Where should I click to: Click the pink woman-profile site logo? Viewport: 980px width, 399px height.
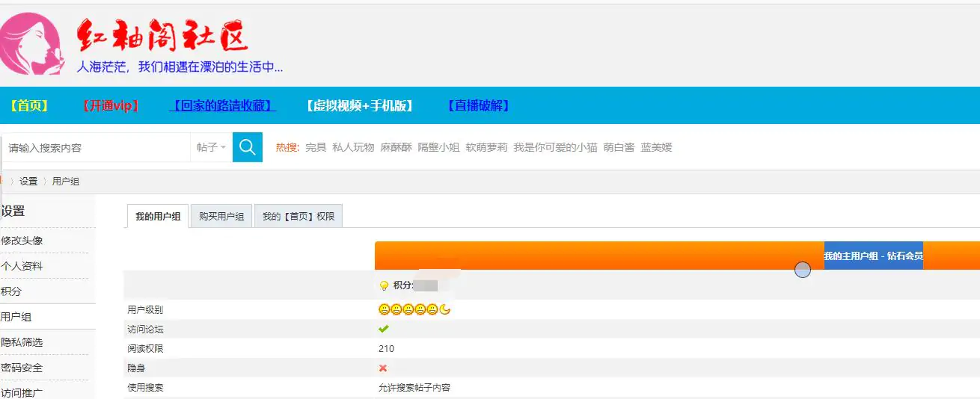32,43
